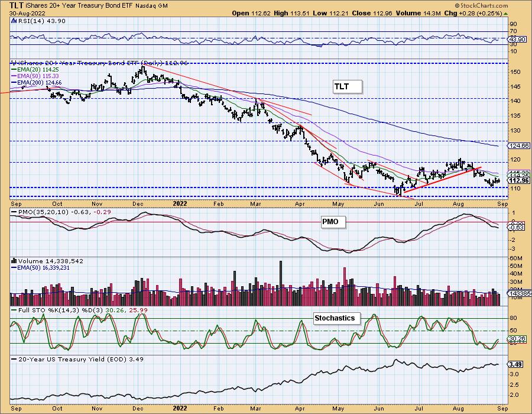The image size is (532, 414).
Task: Click the -0.63 PMO value tag on right axis
Action: [517, 227]
